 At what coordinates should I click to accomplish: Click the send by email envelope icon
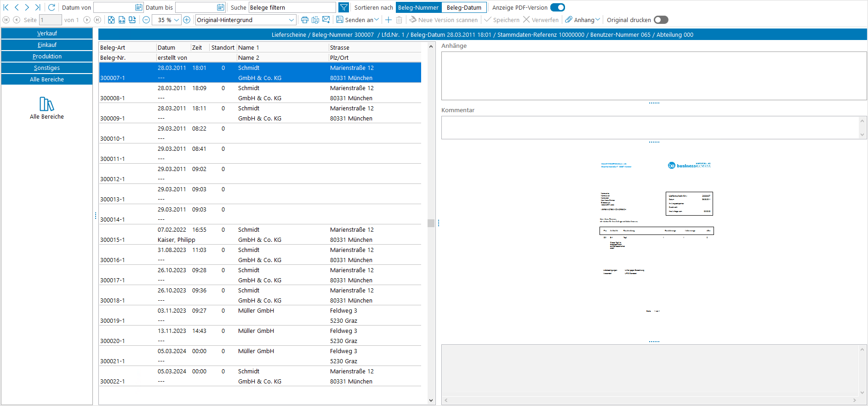[x=326, y=20]
